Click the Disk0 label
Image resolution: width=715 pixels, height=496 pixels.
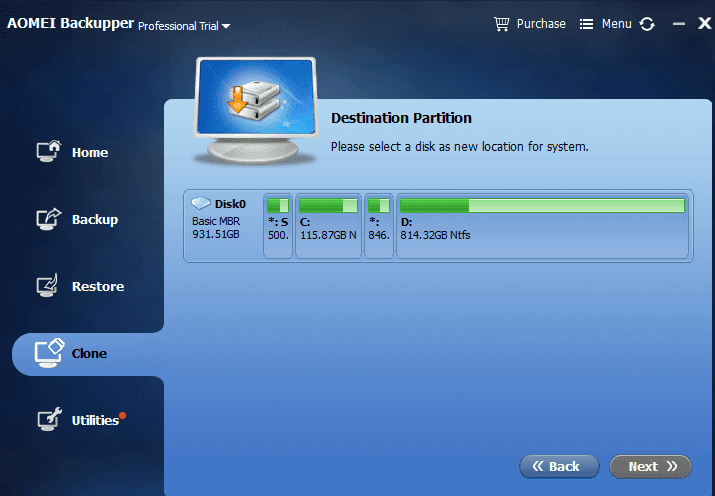pos(230,204)
